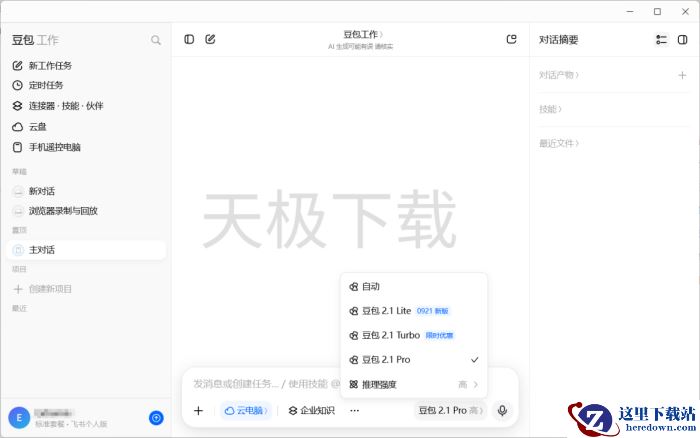Minimize the application window

(630, 12)
